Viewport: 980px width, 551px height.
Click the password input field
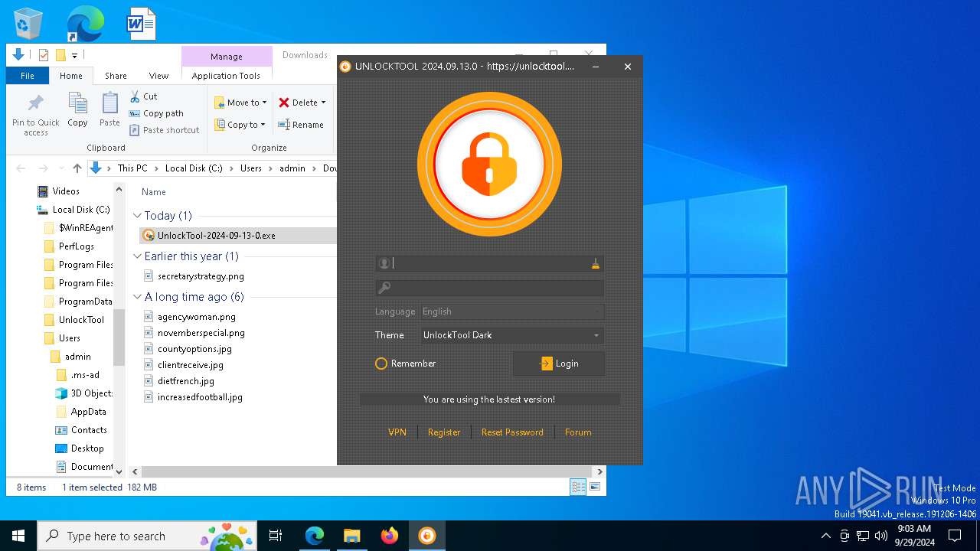pyautogui.click(x=490, y=288)
